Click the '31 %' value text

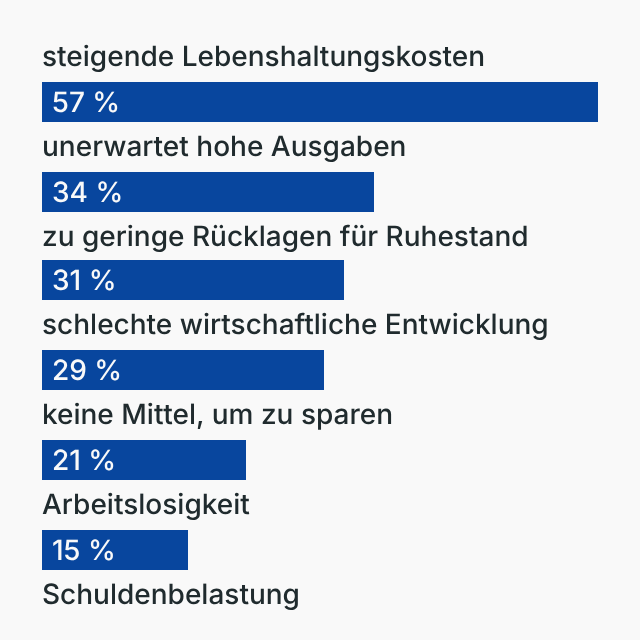[83, 281]
